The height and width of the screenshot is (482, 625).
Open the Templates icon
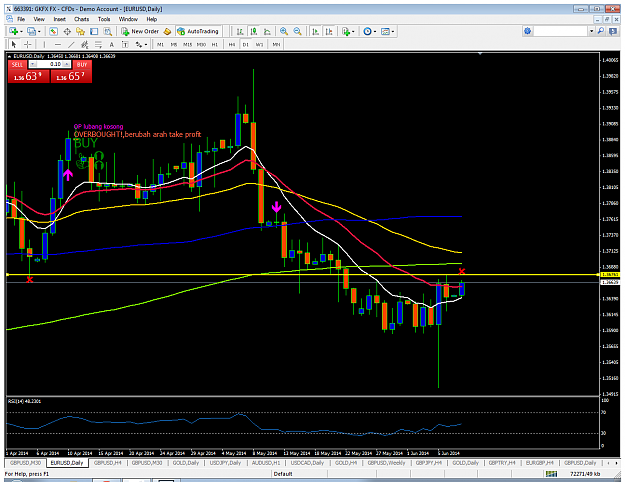385,31
